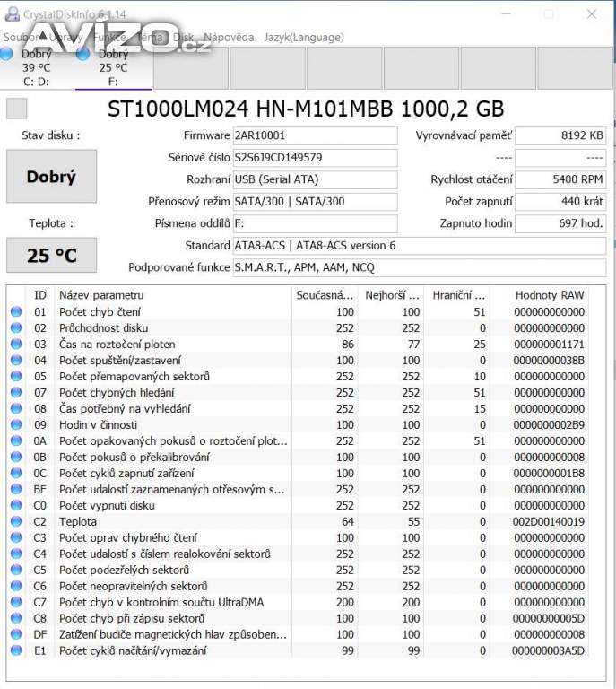Click status dot for 0A row

16,440
